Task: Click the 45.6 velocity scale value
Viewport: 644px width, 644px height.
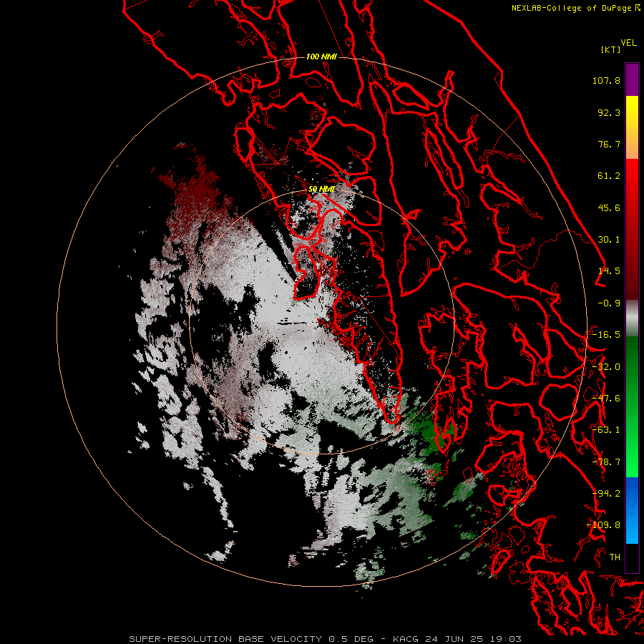Action: [x=609, y=208]
